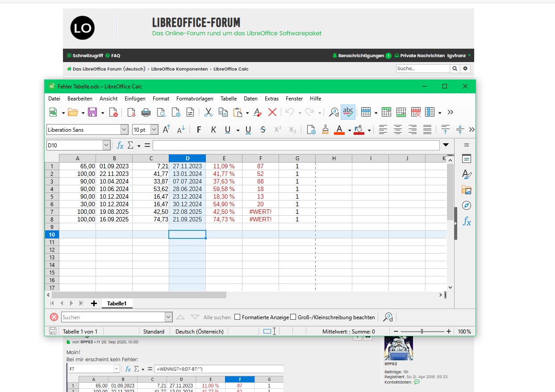Open the Function Wizard next to cell reference

coord(120,146)
